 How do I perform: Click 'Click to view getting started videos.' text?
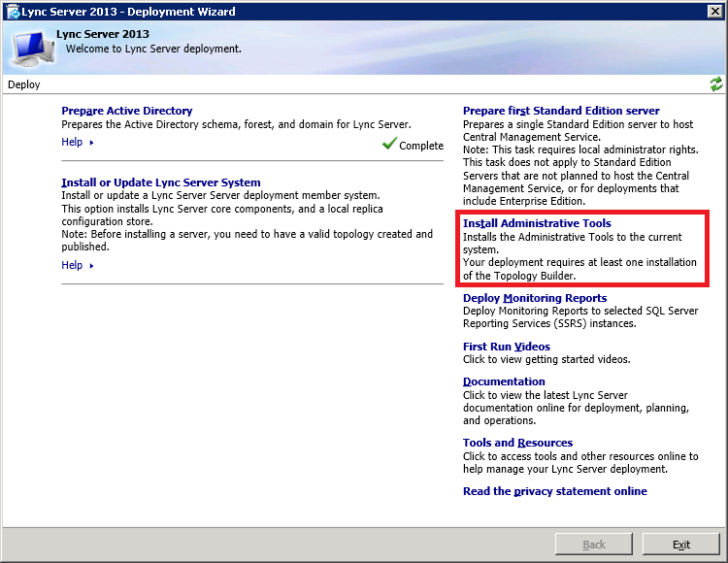pos(546,359)
